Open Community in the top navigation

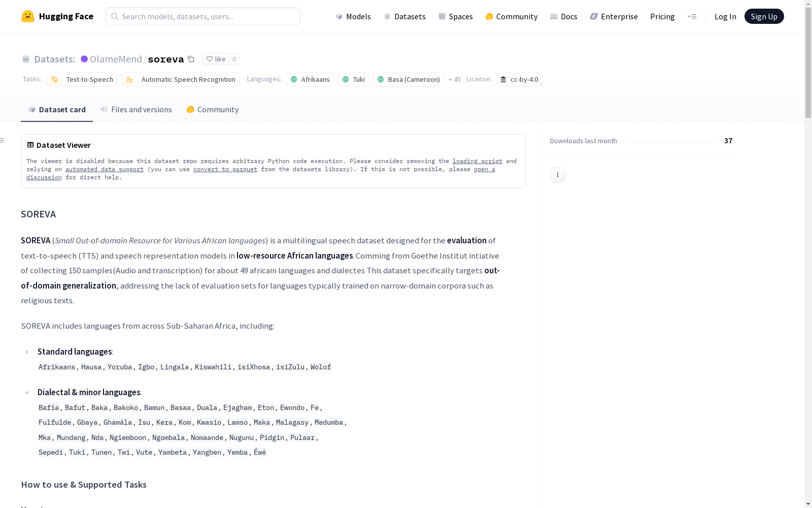pyautogui.click(x=512, y=16)
